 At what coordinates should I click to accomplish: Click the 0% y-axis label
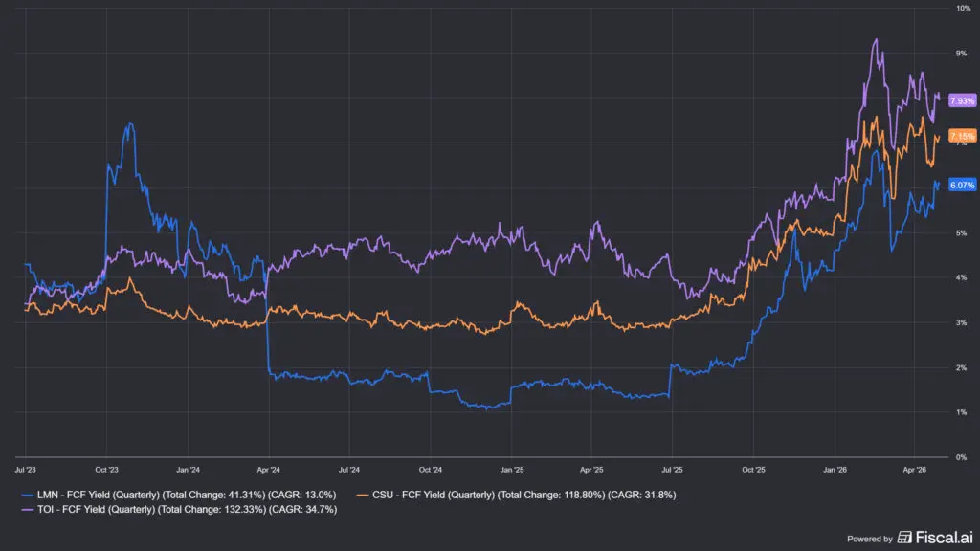coord(961,457)
